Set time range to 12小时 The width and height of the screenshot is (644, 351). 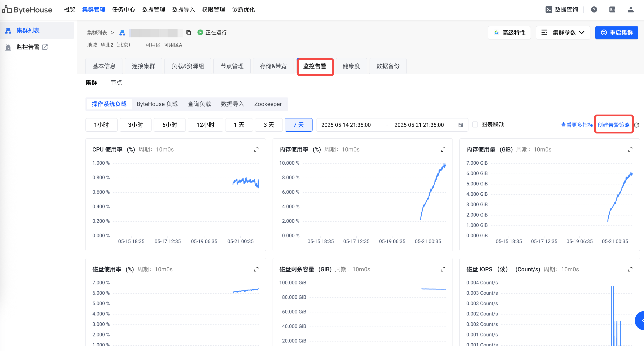(206, 125)
